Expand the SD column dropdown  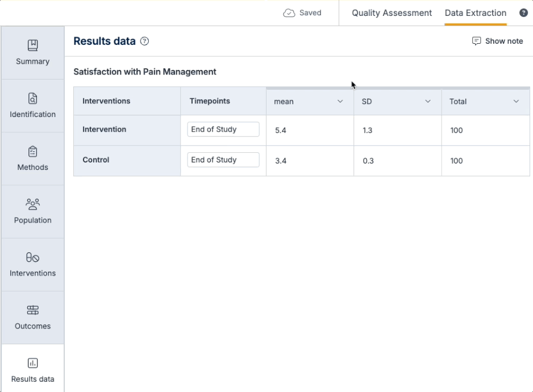[428, 102]
